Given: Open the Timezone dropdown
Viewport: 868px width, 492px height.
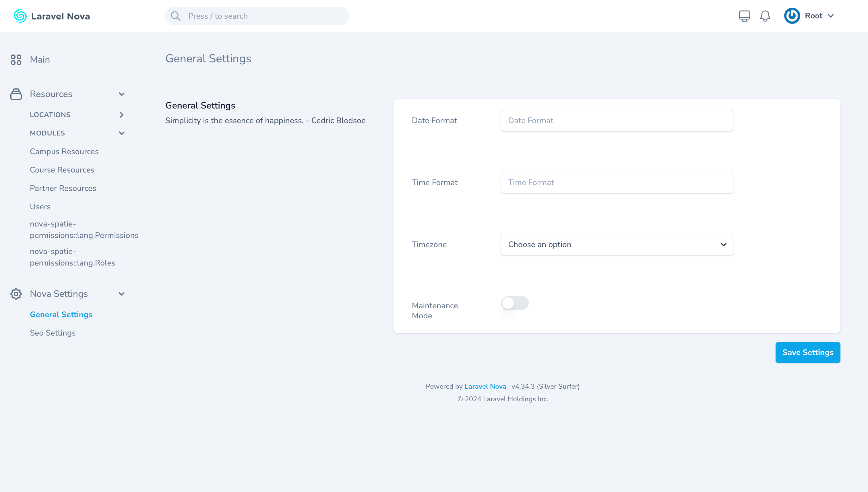Looking at the screenshot, I should click(617, 245).
